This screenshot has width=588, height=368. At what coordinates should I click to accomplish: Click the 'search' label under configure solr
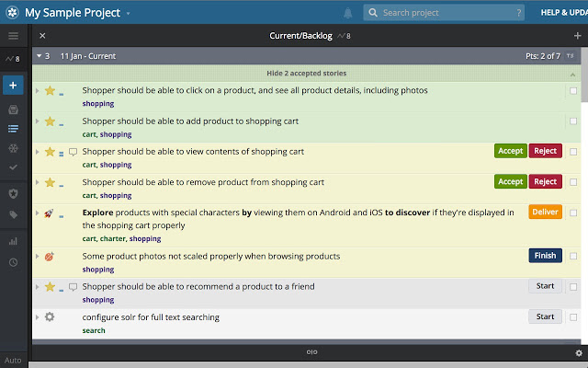[x=94, y=330]
